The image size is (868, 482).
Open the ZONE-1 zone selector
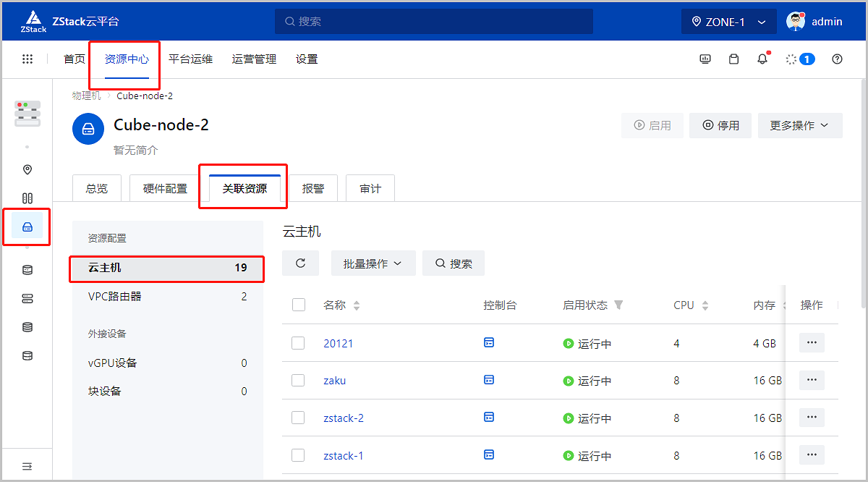(x=728, y=22)
